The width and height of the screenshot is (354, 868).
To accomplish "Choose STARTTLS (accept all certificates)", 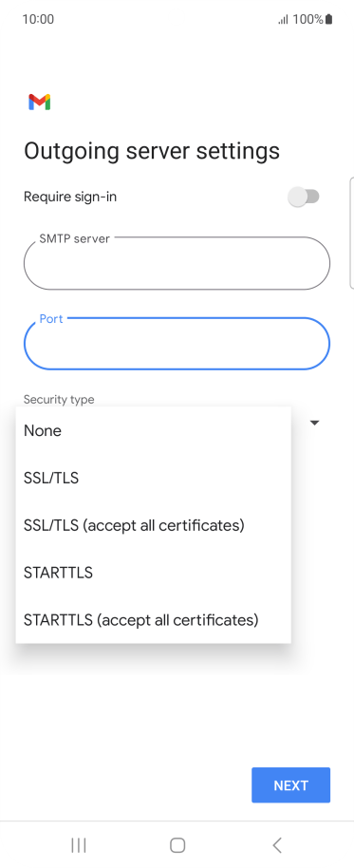I will tap(153, 619).
